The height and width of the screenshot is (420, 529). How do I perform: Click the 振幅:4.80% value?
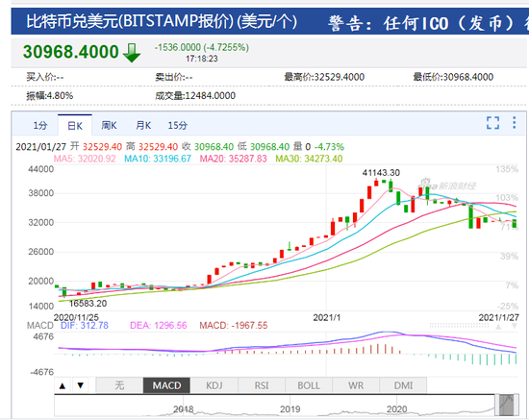[50, 96]
